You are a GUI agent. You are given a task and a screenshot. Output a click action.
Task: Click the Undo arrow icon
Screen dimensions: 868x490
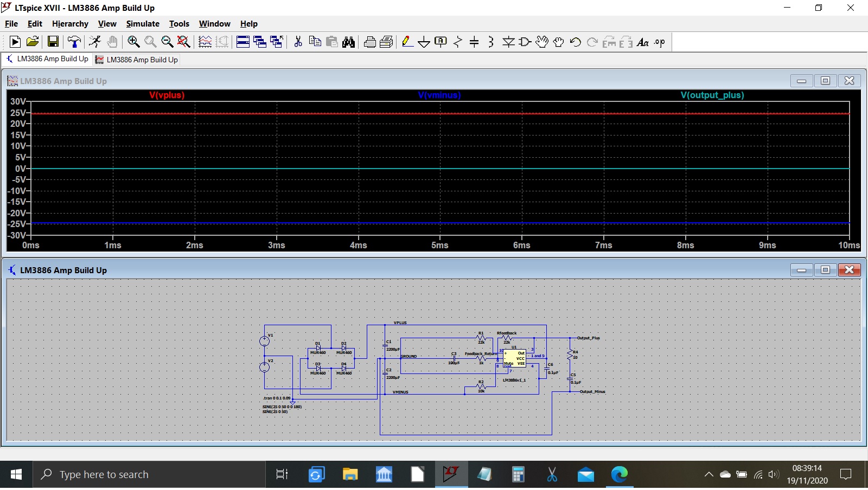[x=575, y=42]
